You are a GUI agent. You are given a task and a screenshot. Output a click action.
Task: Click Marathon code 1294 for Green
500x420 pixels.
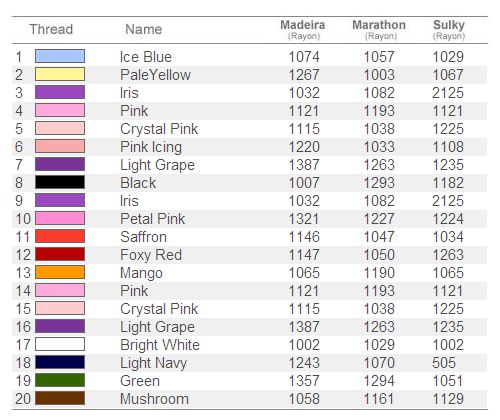(x=379, y=381)
